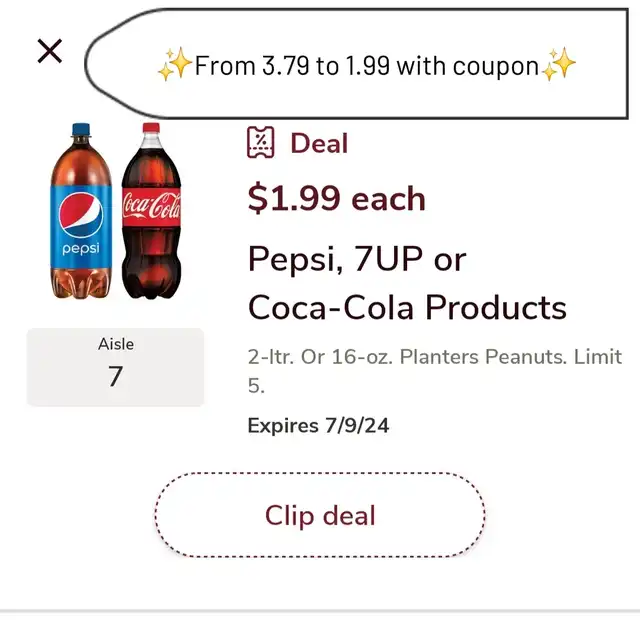Viewport: 640px width, 620px height.
Task: Click the red cap of the Coca-Cola bottle
Action: point(151,128)
